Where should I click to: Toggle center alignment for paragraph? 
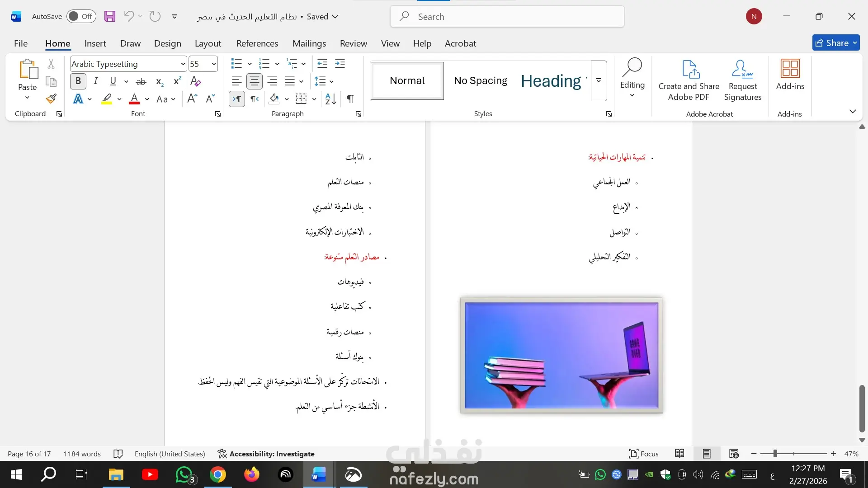click(x=254, y=81)
